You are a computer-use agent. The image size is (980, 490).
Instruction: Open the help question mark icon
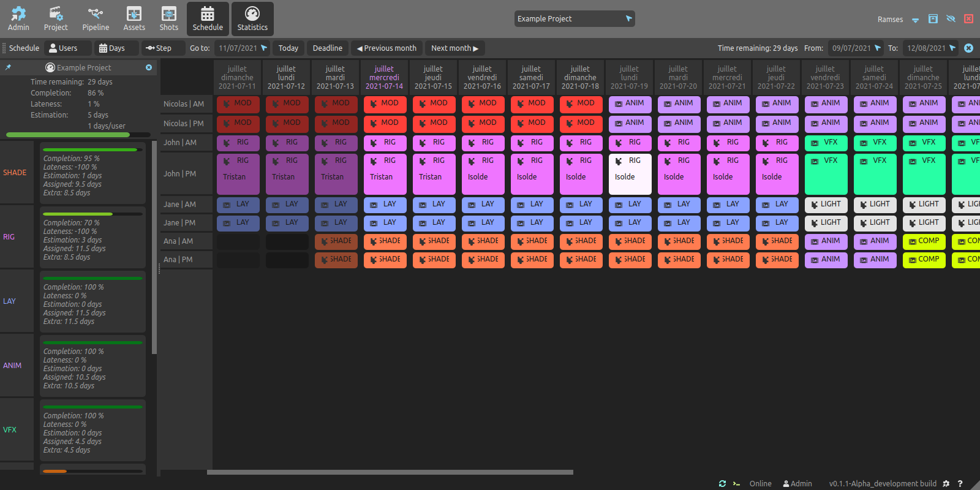point(960,483)
